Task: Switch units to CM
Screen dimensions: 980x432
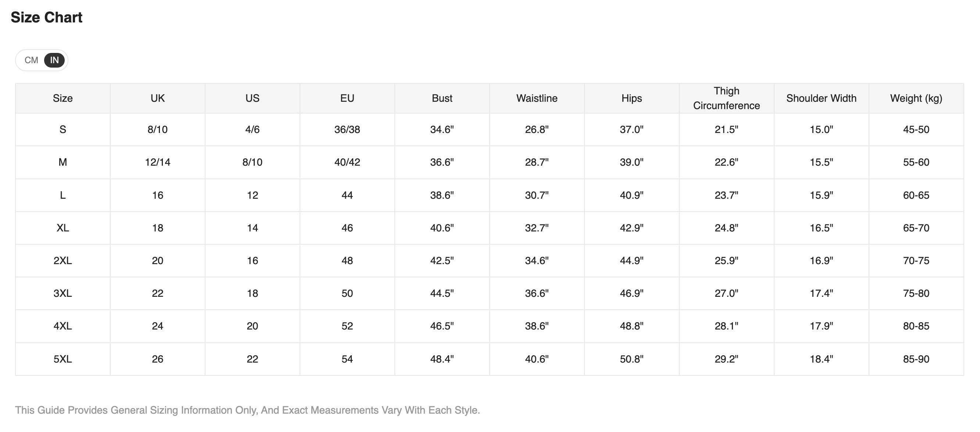Action: (x=31, y=60)
